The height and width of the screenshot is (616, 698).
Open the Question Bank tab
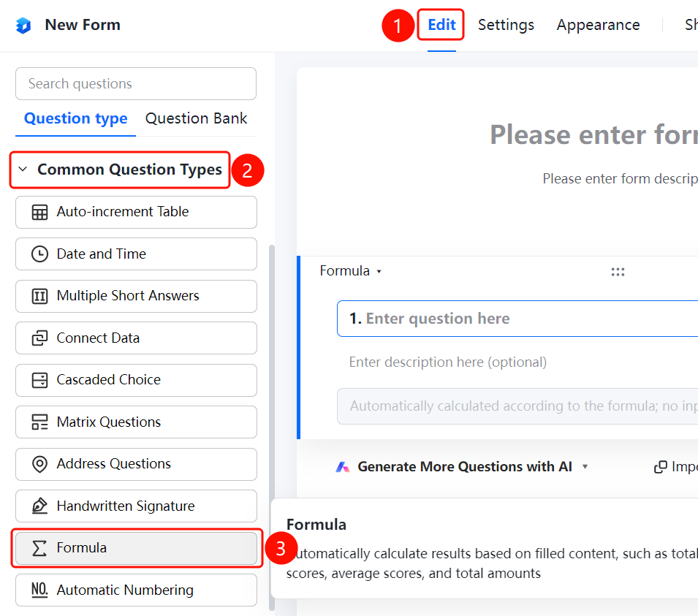pyautogui.click(x=196, y=118)
